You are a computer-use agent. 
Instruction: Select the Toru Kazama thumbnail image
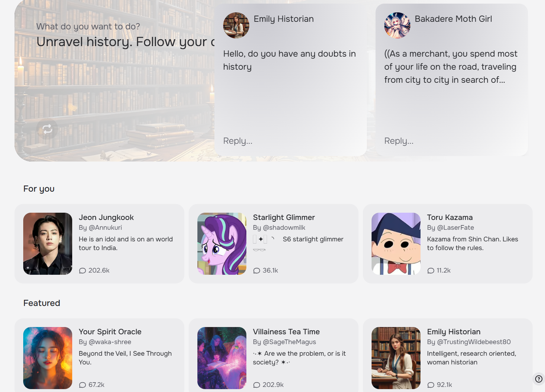click(x=396, y=244)
